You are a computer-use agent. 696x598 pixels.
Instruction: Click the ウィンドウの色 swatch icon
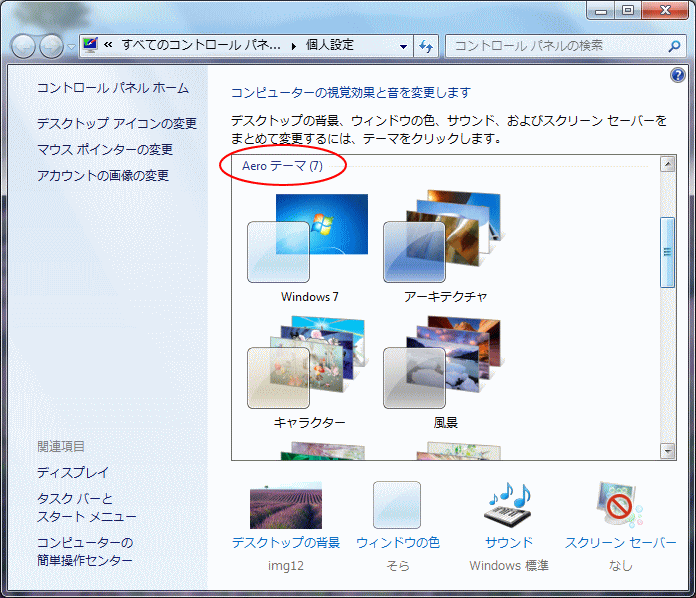[397, 505]
